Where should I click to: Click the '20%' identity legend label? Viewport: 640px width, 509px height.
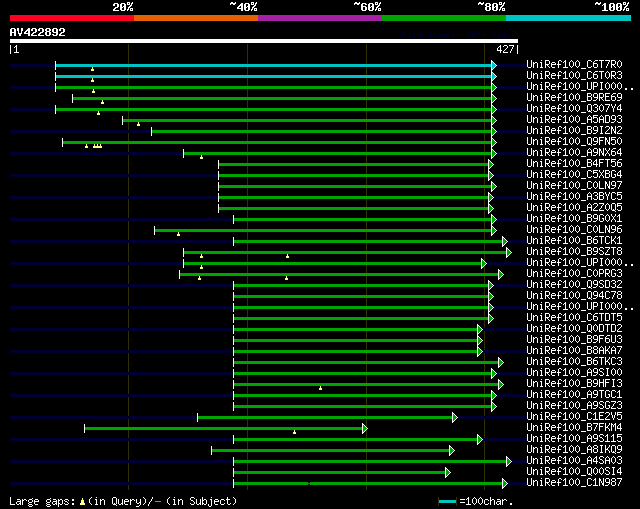pos(123,7)
